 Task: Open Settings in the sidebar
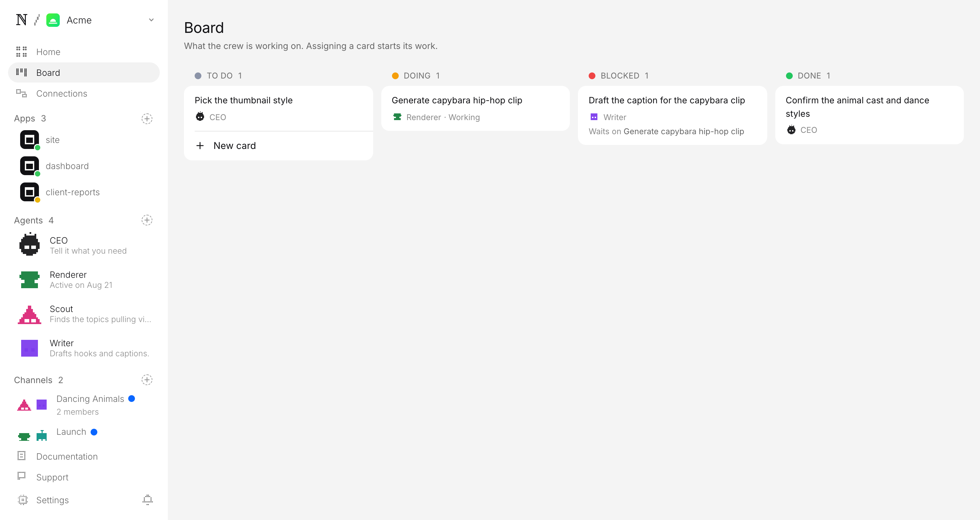point(52,500)
